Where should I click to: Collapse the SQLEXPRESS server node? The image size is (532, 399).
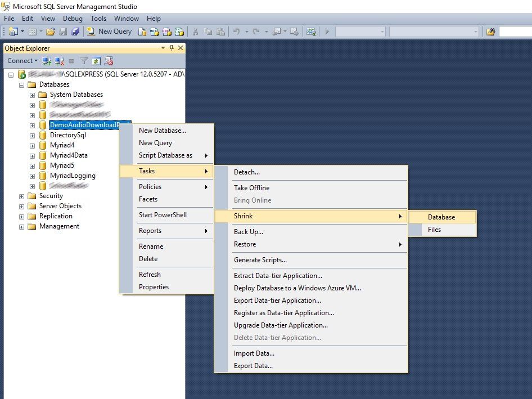click(11, 75)
